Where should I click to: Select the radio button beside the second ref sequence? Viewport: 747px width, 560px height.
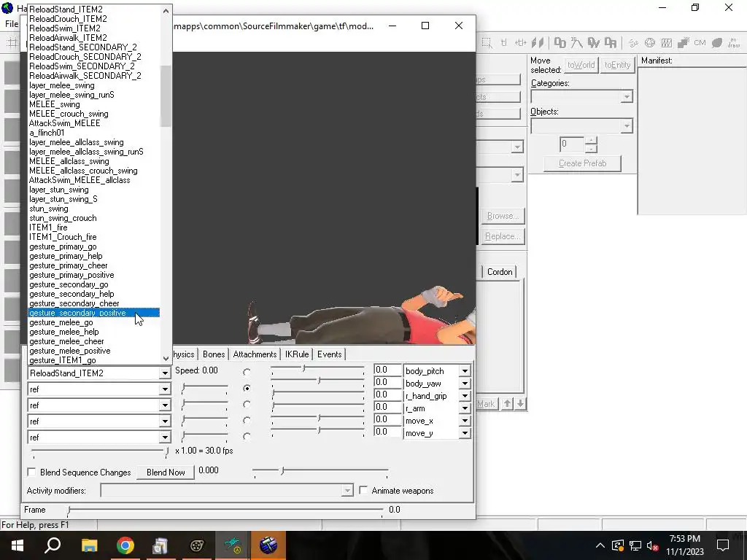[247, 404]
